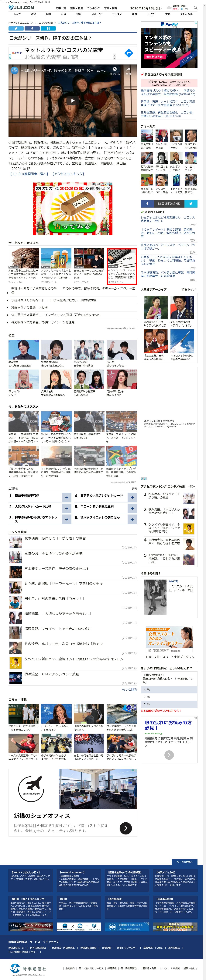Click gray circular arrow in アリナミン ad
206x980 pixels.
tap(169, 755)
